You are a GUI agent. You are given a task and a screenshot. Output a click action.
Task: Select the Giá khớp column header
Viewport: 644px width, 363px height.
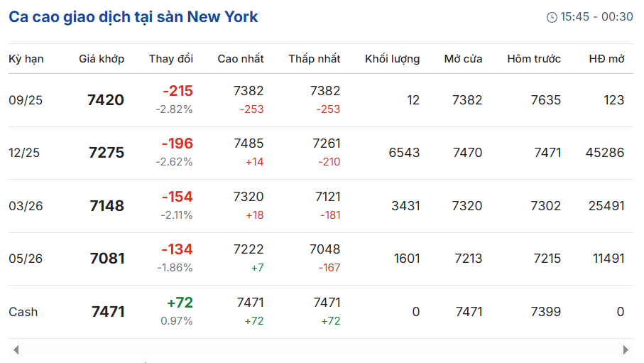point(102,59)
